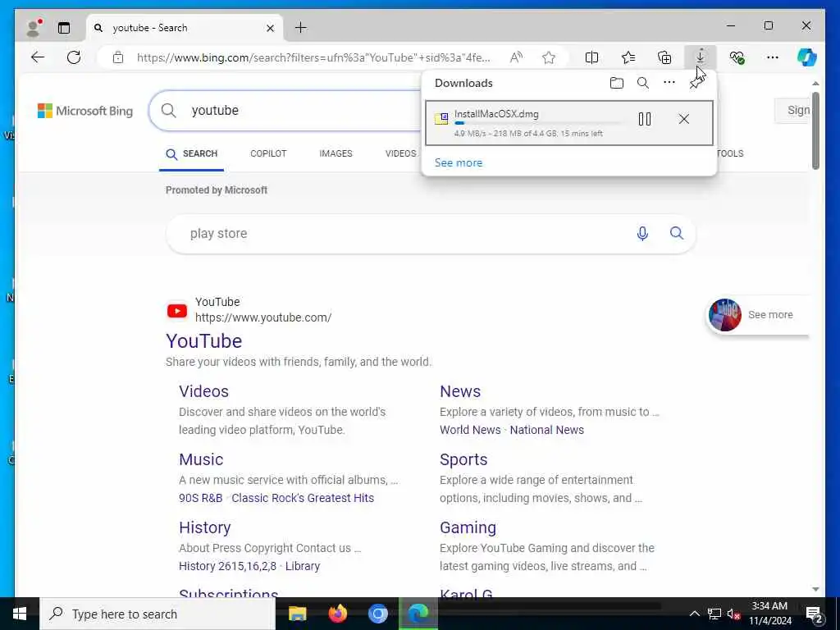The image size is (840, 630).
Task: Switch to the COPILOT tab
Action: (x=268, y=153)
